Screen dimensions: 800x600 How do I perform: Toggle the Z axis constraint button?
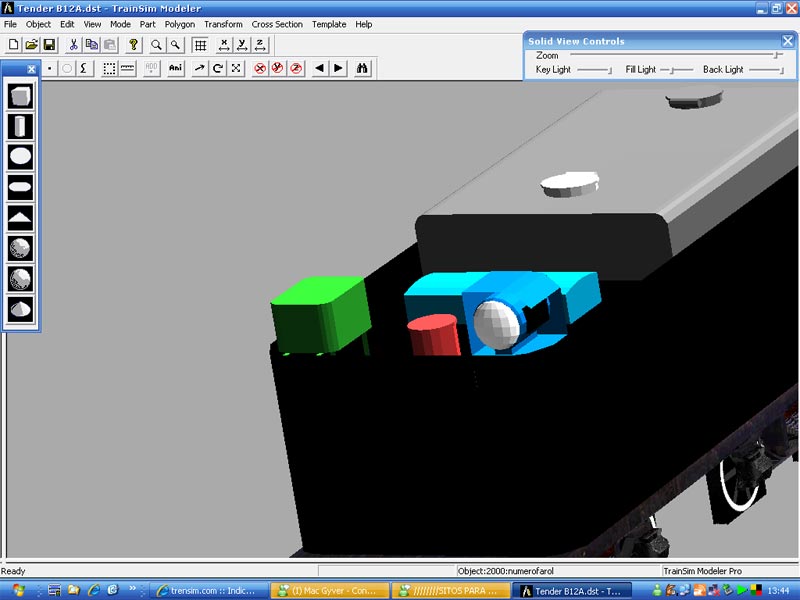(x=260, y=45)
